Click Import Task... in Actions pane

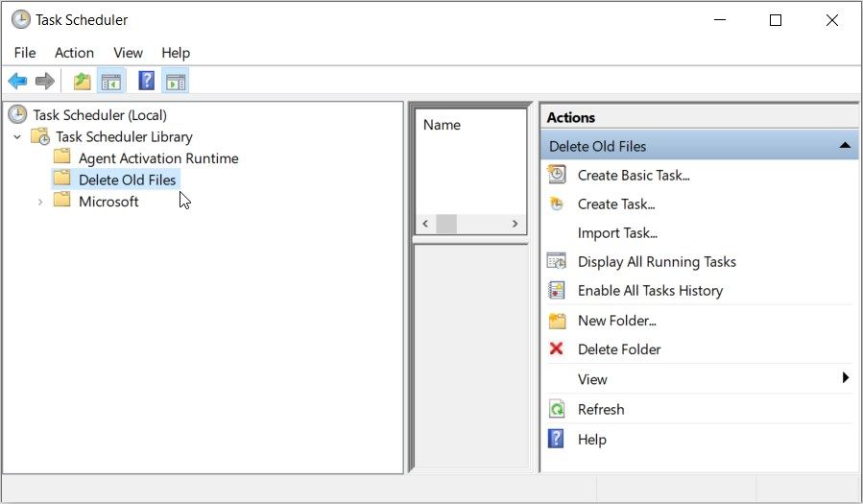point(617,232)
